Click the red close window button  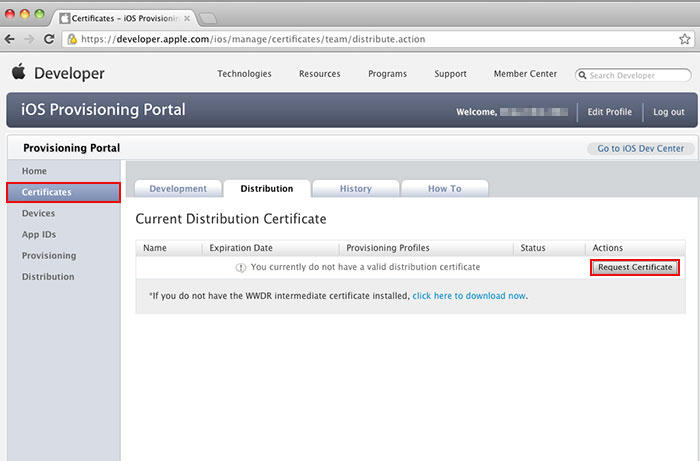click(10, 14)
